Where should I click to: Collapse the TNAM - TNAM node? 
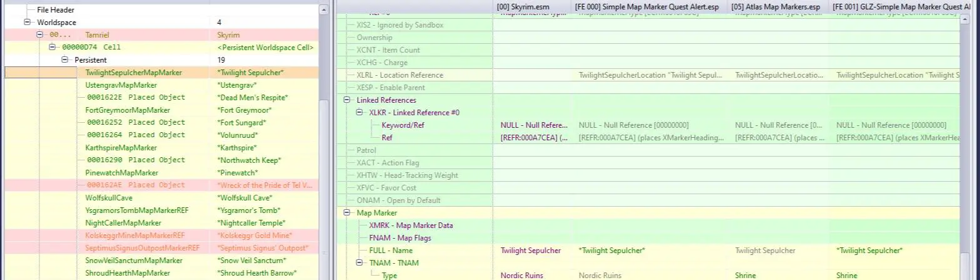point(360,263)
